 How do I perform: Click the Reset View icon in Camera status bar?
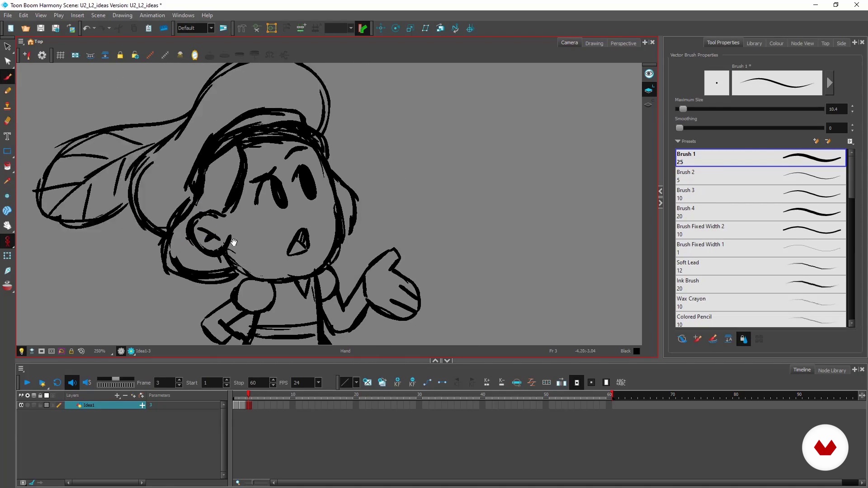pos(81,351)
